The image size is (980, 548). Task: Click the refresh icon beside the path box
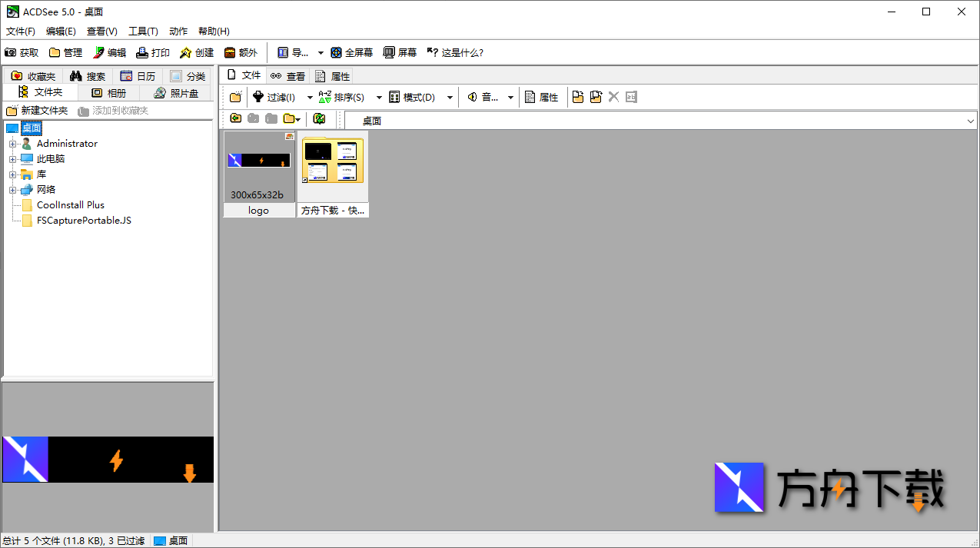[x=319, y=119]
